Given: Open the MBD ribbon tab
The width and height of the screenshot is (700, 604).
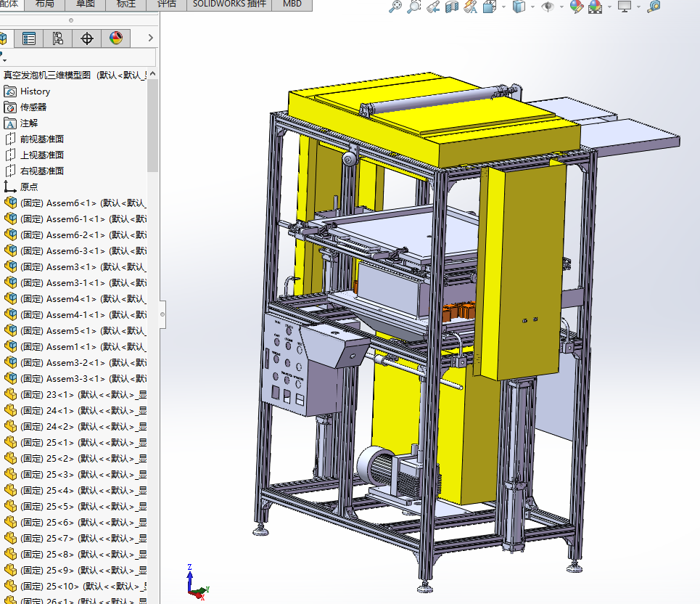Looking at the screenshot, I should (292, 4).
